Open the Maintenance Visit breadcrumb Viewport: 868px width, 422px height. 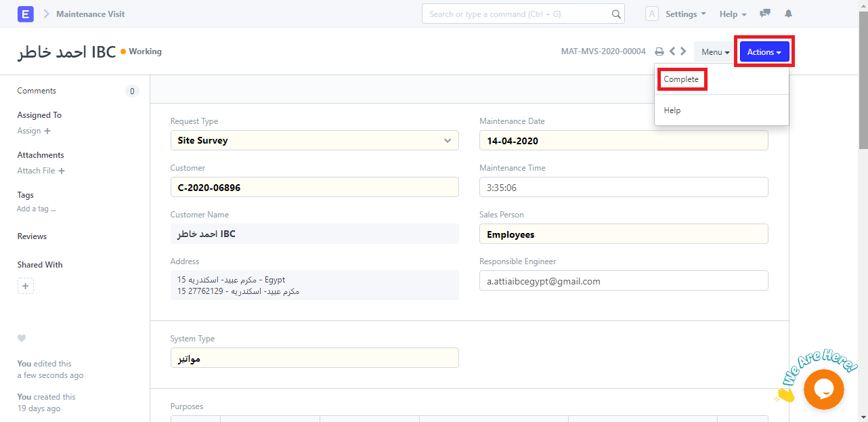tap(90, 14)
